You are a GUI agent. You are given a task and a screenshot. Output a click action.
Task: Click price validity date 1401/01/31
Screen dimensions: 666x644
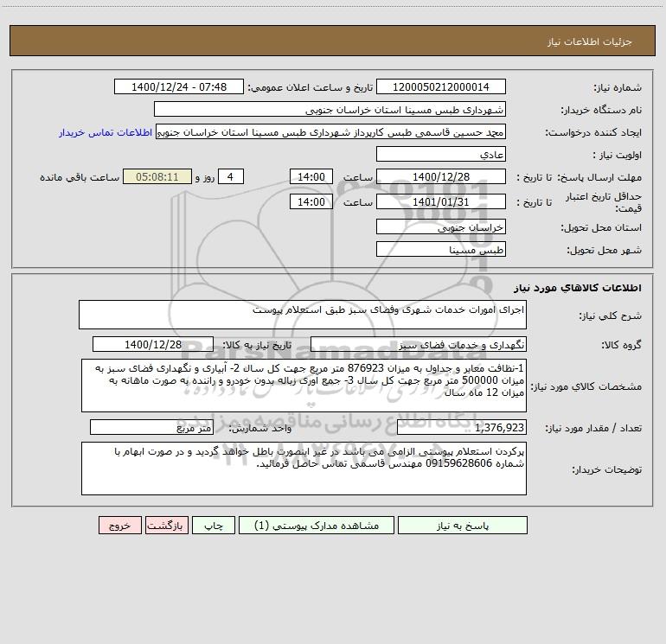point(441,201)
